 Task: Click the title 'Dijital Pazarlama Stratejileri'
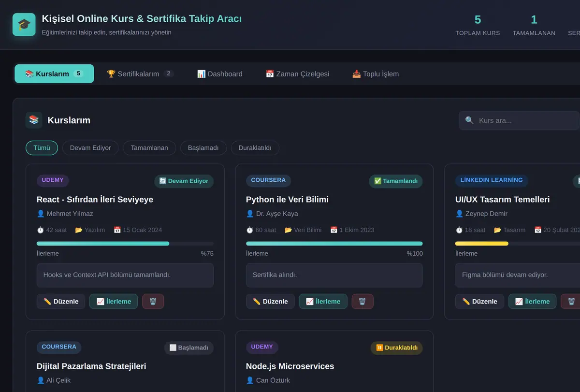pos(91,366)
